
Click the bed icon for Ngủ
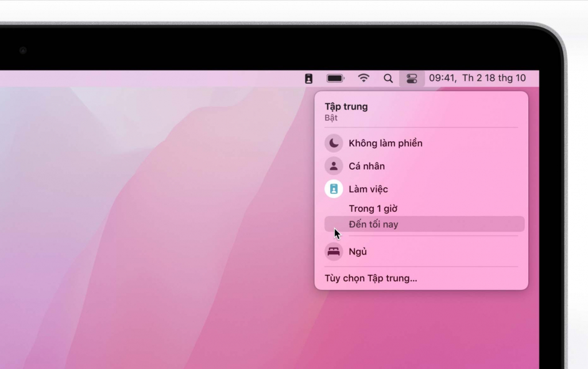coord(334,251)
